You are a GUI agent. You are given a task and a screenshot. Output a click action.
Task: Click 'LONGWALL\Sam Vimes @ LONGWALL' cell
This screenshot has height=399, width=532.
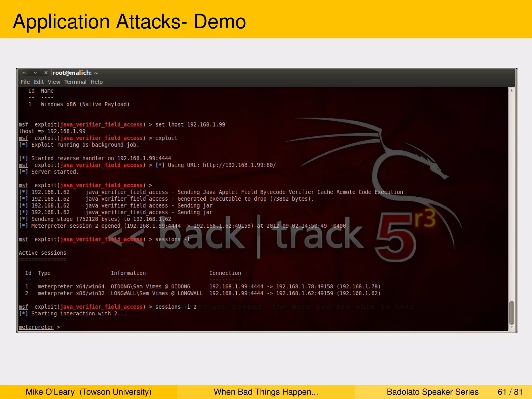(x=157, y=293)
